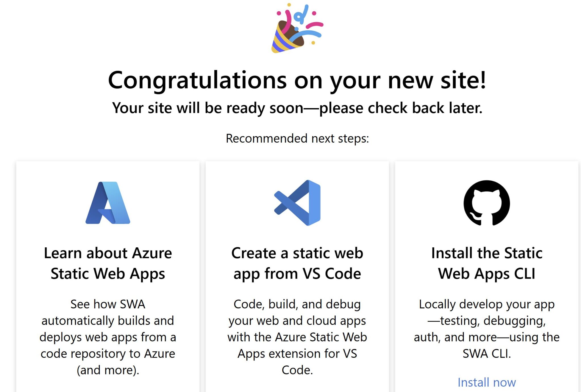Click the "Congratulations on your new site!" heading
The height and width of the screenshot is (392, 581).
pyautogui.click(x=297, y=80)
